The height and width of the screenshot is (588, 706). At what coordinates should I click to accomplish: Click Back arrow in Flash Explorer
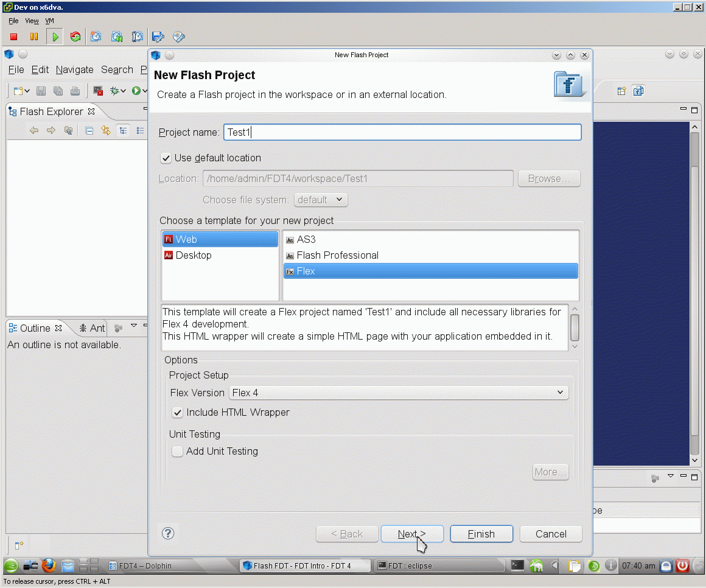pos(33,131)
